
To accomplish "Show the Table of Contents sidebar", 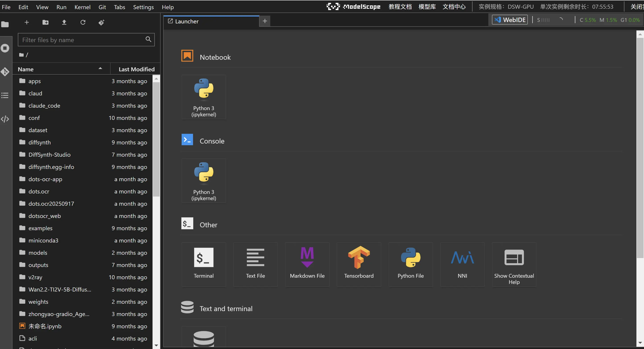I will point(5,95).
